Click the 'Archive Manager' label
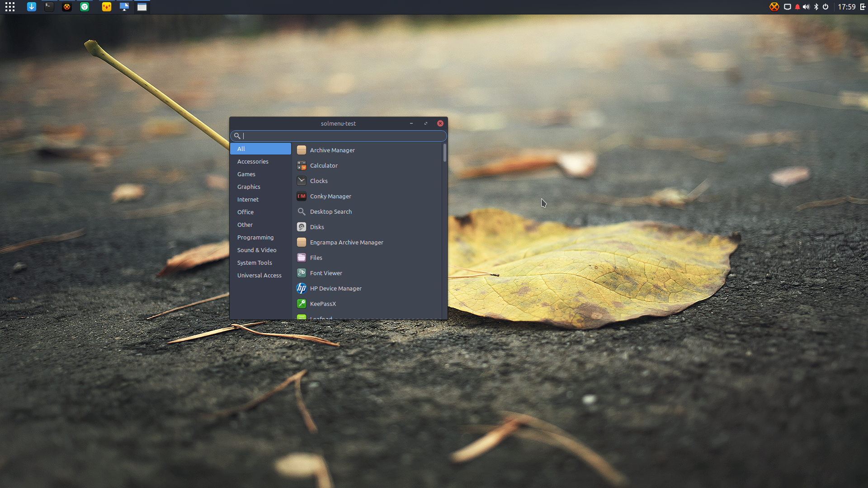Screen dimensions: 868x488 tap(332, 150)
